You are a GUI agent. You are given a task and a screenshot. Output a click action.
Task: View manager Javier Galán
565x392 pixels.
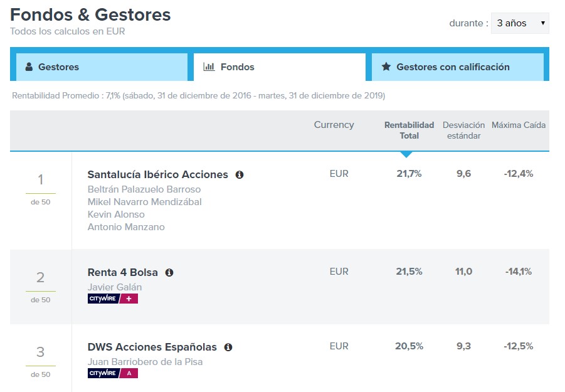click(x=115, y=287)
